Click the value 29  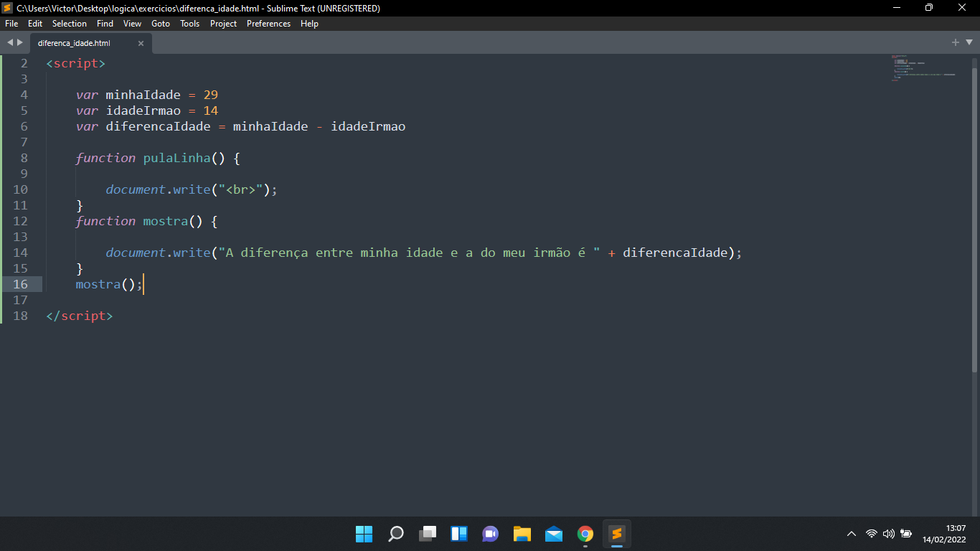point(211,95)
